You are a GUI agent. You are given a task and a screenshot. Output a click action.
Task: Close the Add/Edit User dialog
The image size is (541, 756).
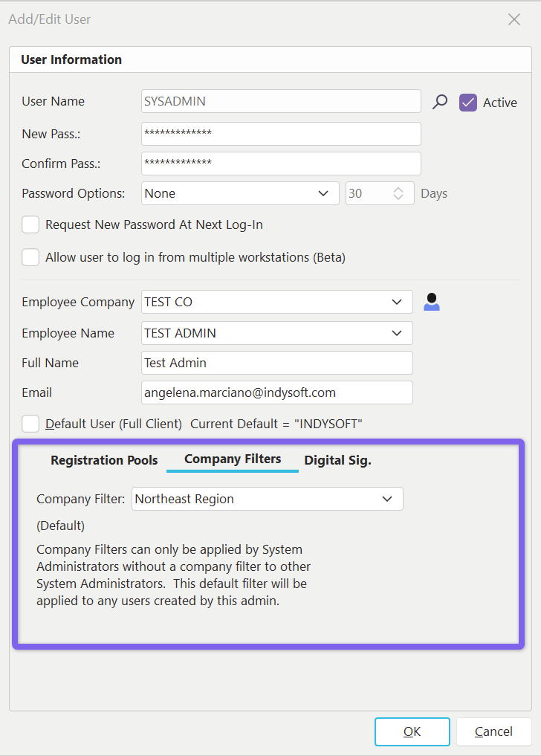[514, 20]
